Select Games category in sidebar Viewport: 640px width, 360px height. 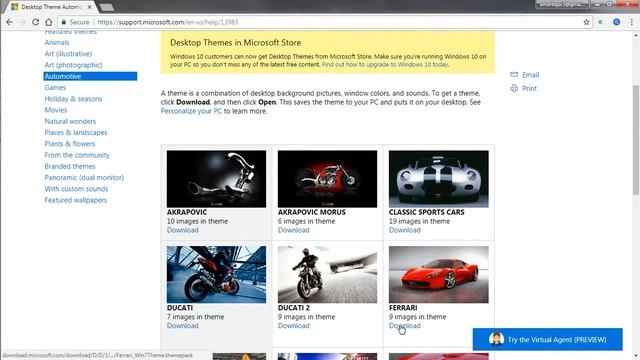(55, 87)
